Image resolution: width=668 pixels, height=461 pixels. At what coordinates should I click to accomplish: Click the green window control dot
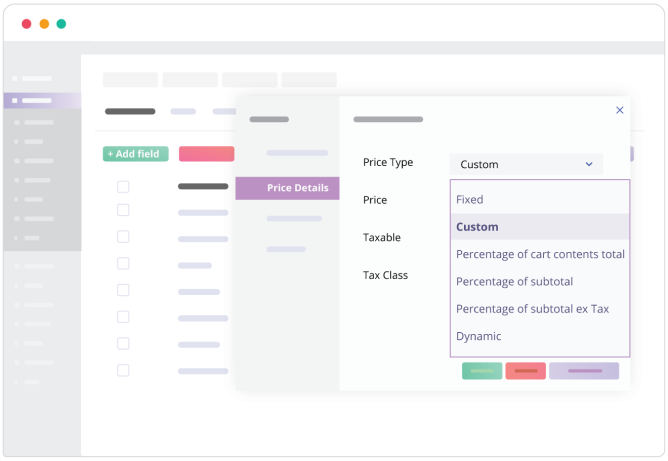(61, 24)
